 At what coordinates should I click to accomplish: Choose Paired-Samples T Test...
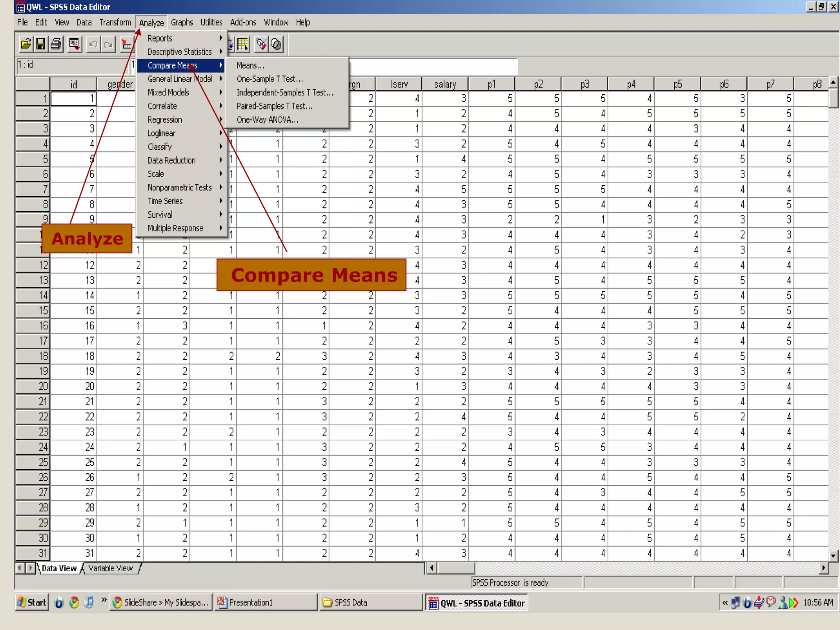[287, 106]
